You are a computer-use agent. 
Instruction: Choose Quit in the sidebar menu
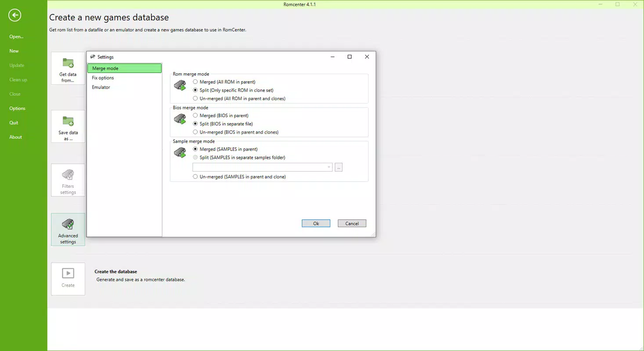pyautogui.click(x=14, y=123)
